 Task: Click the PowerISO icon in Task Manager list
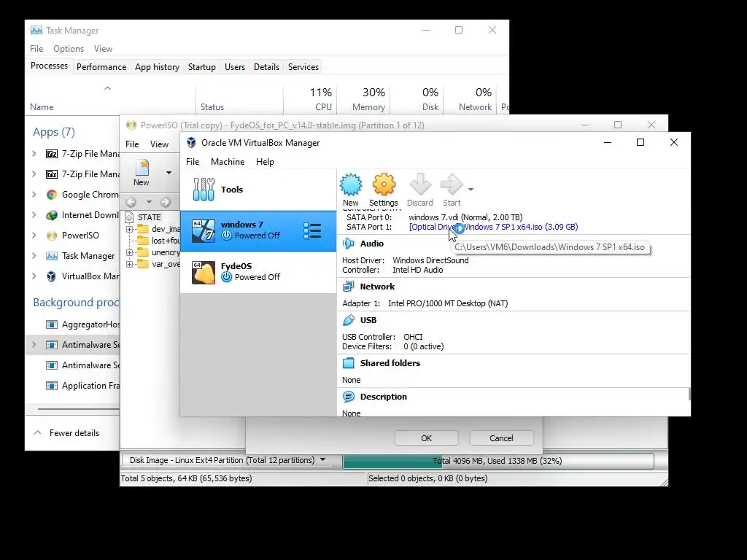[x=52, y=236]
